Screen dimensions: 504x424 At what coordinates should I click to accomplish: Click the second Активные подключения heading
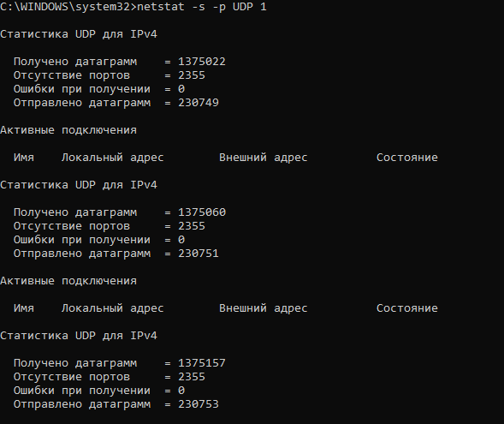pyautogui.click(x=68, y=281)
